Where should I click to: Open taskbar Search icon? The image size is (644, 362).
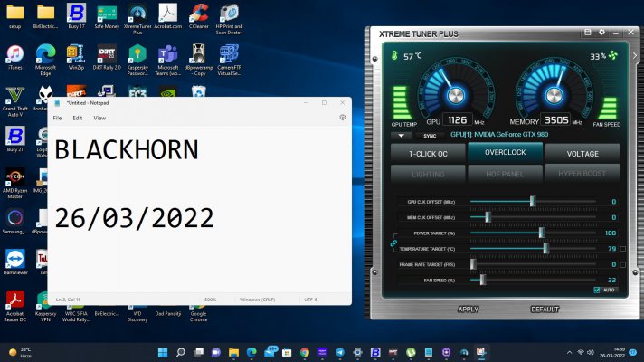[x=181, y=352]
